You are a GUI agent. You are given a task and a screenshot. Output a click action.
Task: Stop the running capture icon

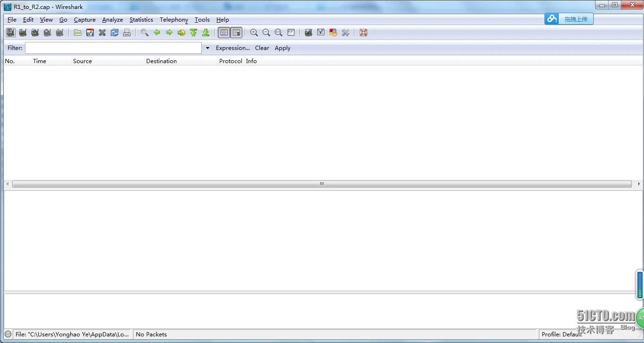[x=47, y=33]
